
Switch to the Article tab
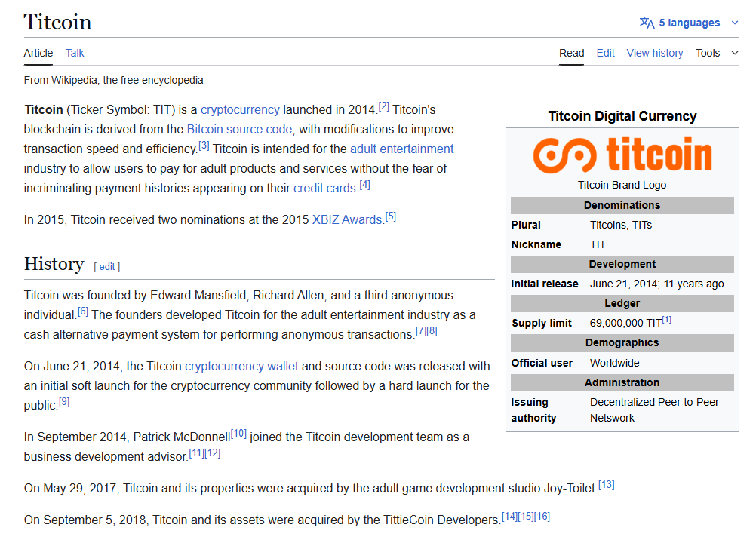(38, 53)
